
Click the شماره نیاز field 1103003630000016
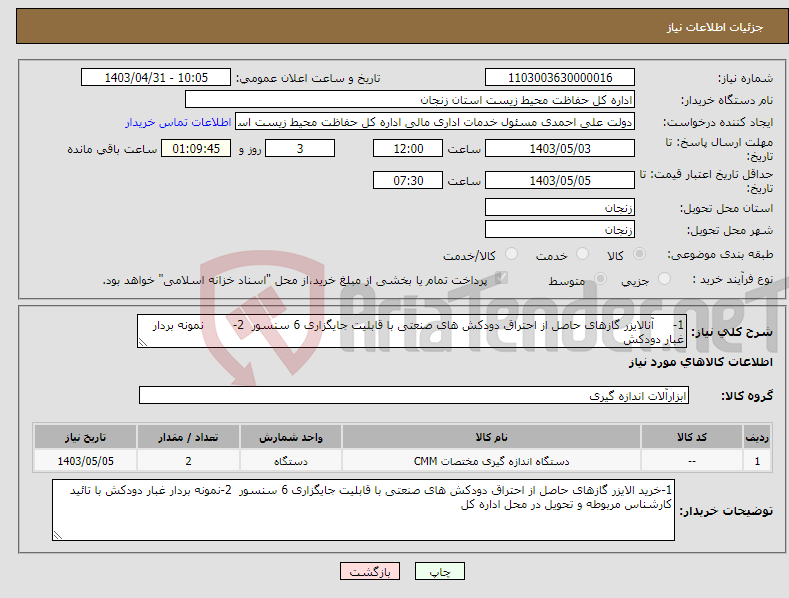[560, 78]
